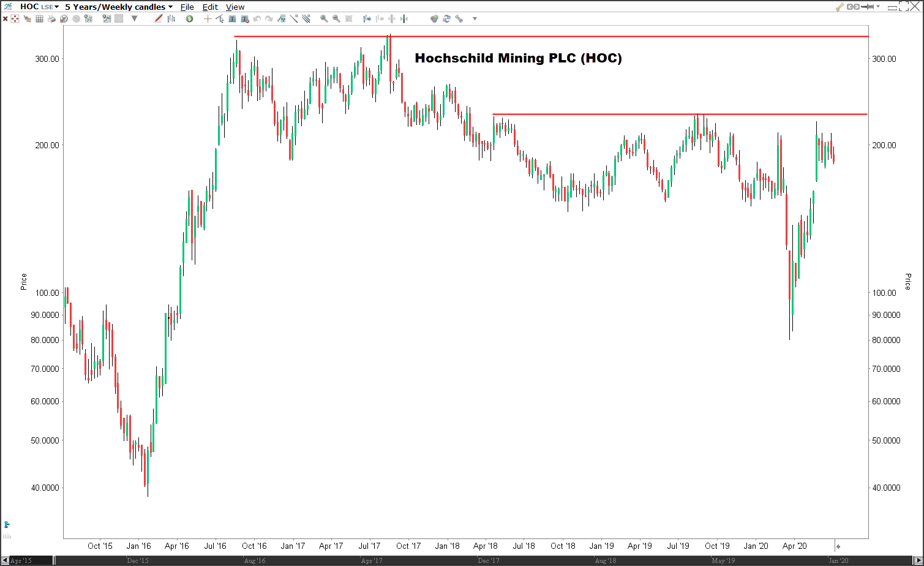Click the bottom range scrollbar at Dec '17
The width and height of the screenshot is (924, 566).
489,560
